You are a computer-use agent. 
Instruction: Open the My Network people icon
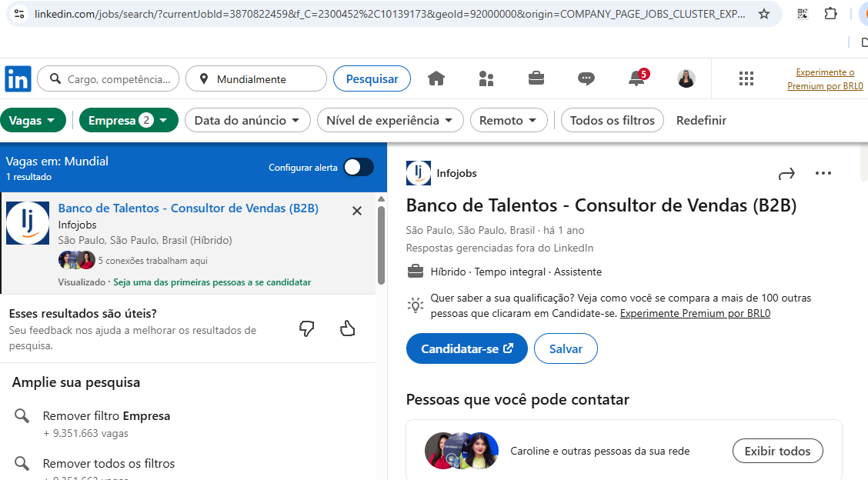(486, 78)
